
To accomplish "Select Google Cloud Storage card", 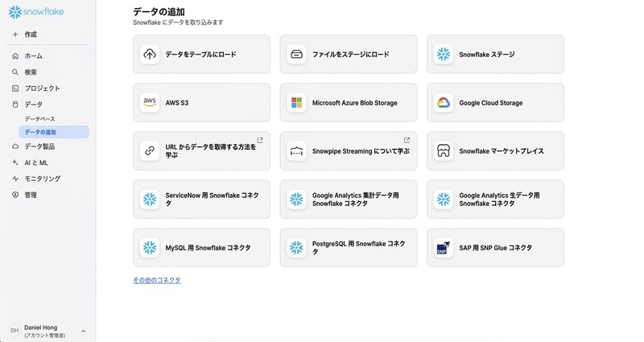I will [495, 103].
